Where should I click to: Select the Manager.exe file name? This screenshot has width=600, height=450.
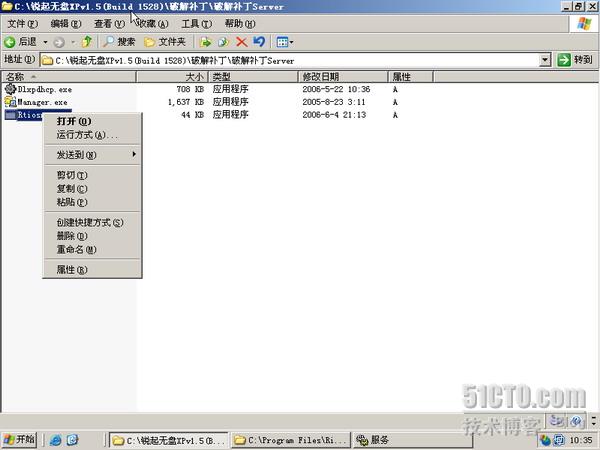pos(43,102)
